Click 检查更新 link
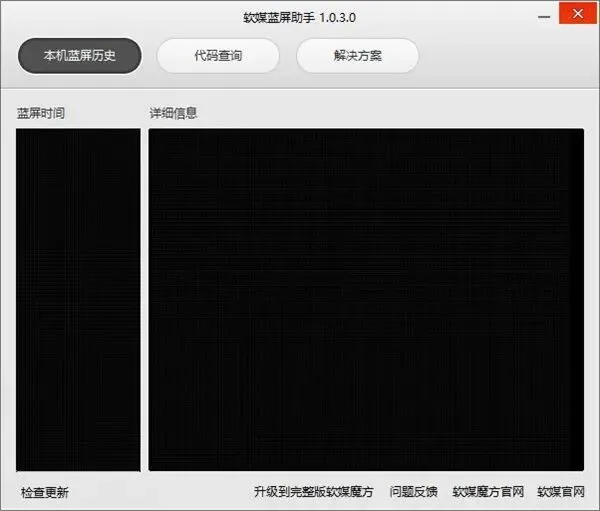The height and width of the screenshot is (511, 600). (45, 492)
